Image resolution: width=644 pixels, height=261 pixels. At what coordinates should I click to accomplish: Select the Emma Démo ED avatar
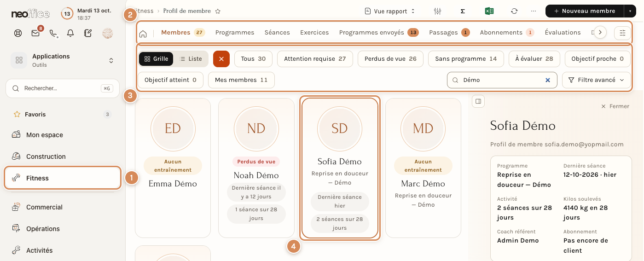coord(173,128)
